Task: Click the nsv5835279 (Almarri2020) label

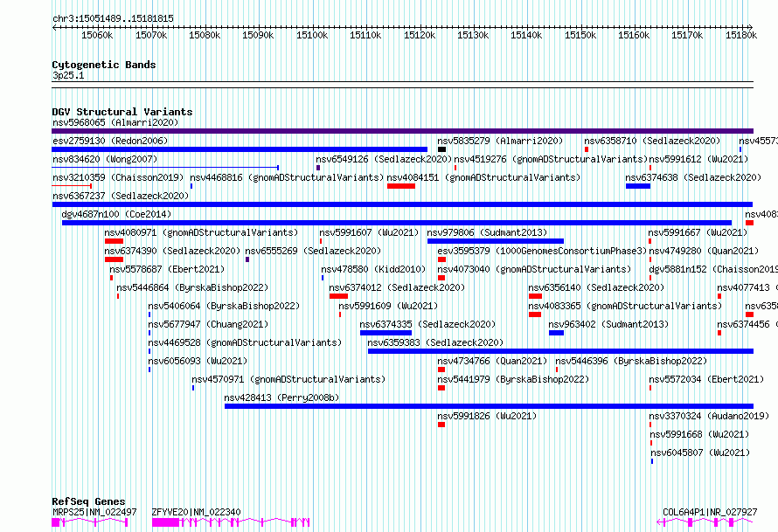Action: pyautogui.click(x=500, y=141)
